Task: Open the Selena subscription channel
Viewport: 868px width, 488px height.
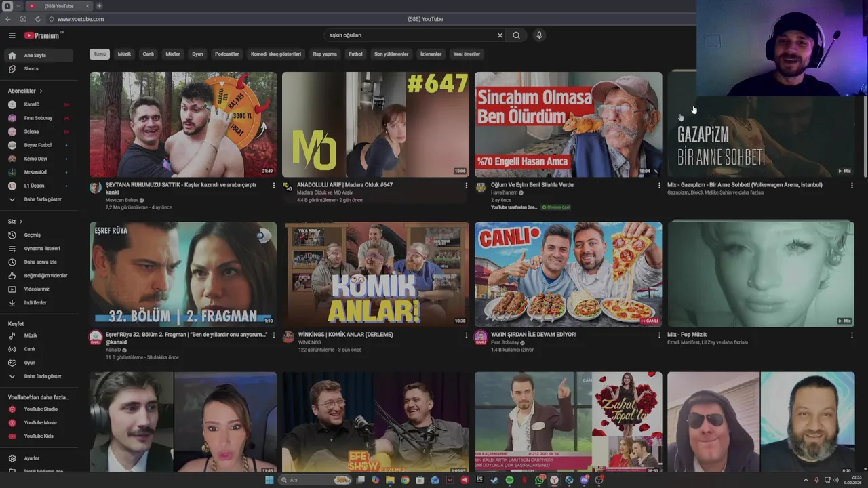Action: 38,131
